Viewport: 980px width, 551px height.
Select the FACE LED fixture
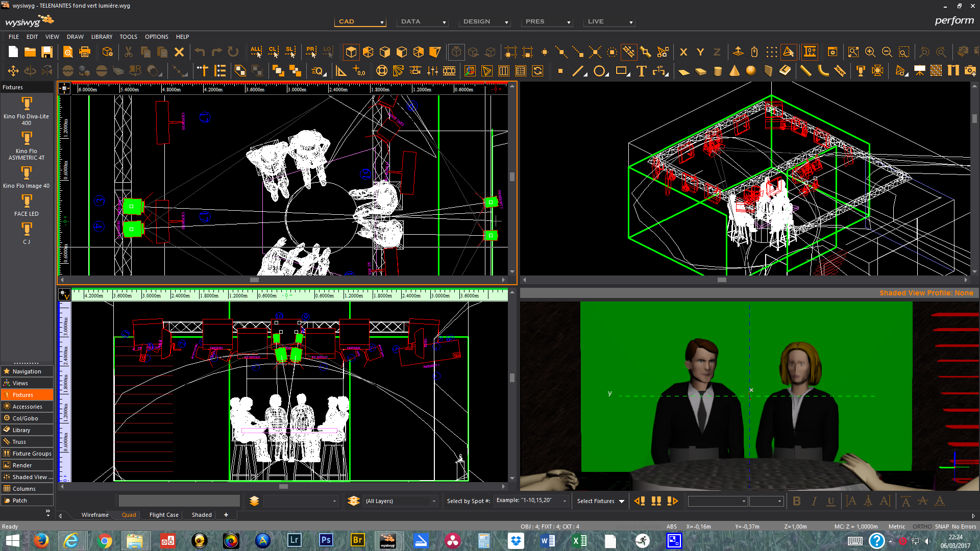tap(27, 206)
